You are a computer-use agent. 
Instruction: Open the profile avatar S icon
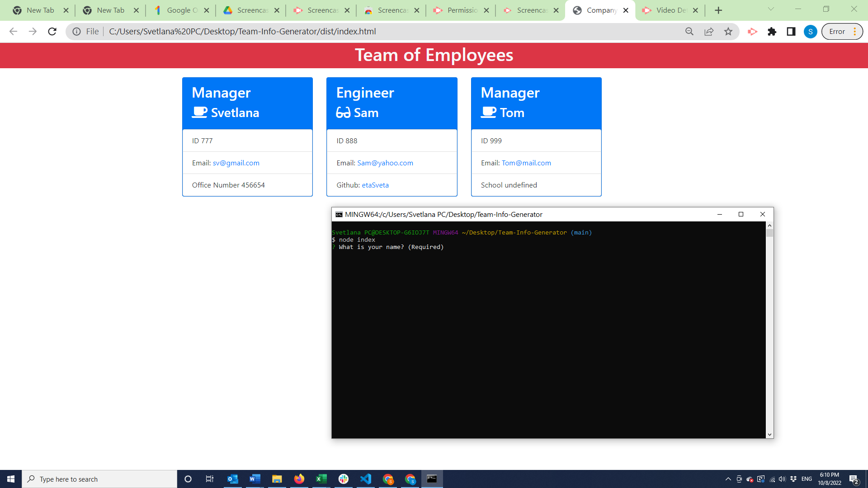click(x=811, y=32)
